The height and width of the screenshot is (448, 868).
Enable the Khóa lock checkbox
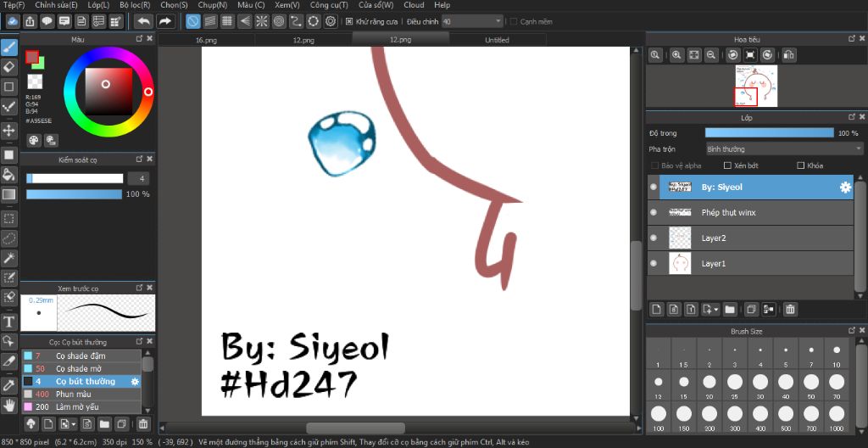800,165
